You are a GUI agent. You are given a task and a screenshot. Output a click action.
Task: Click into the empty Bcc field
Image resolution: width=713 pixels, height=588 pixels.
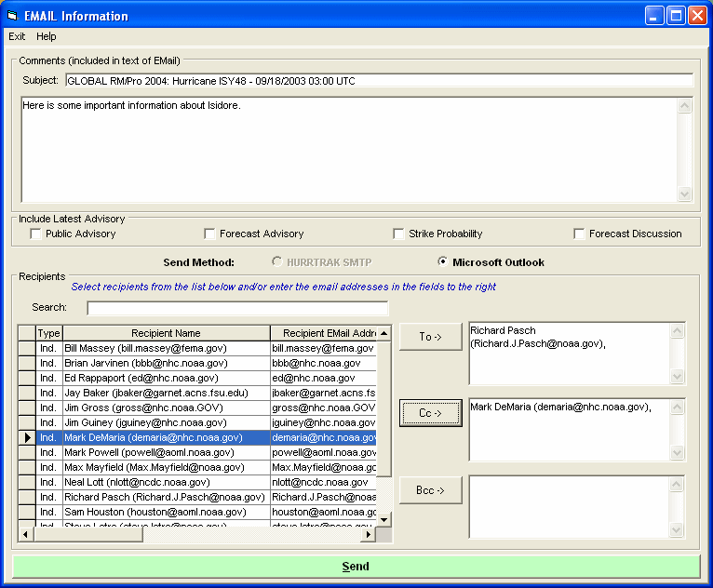(x=570, y=507)
